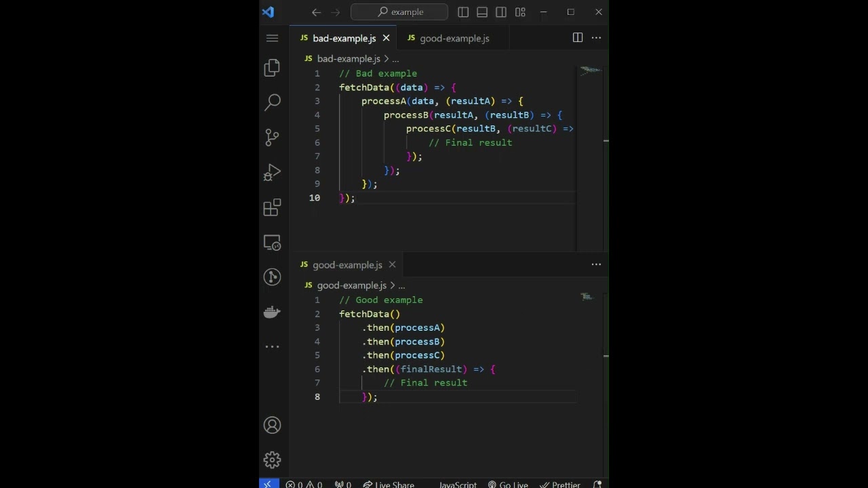Open the Git Graph circular icon view

click(x=272, y=277)
